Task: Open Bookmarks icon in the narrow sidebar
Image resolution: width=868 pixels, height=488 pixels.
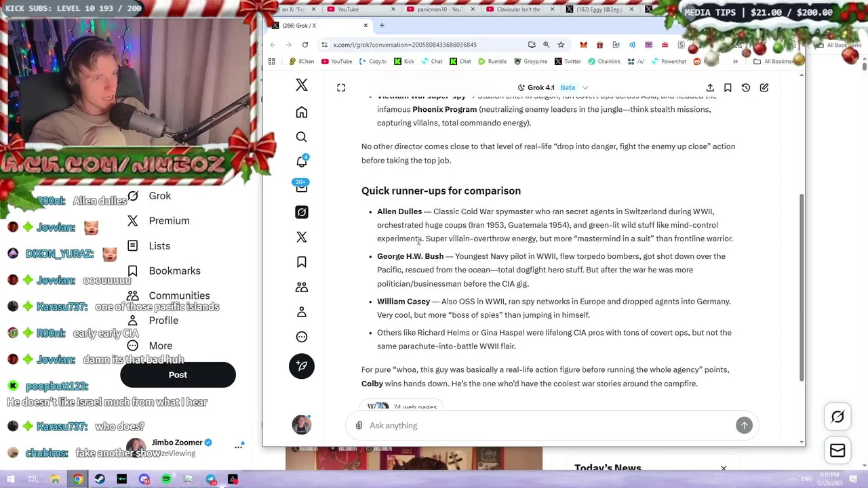Action: pyautogui.click(x=302, y=262)
